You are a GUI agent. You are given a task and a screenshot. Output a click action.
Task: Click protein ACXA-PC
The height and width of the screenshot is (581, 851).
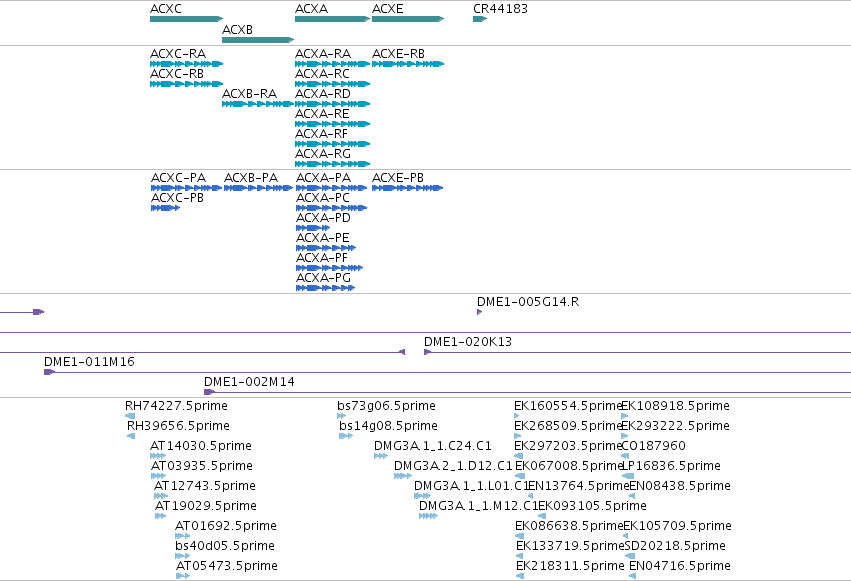pos(332,208)
